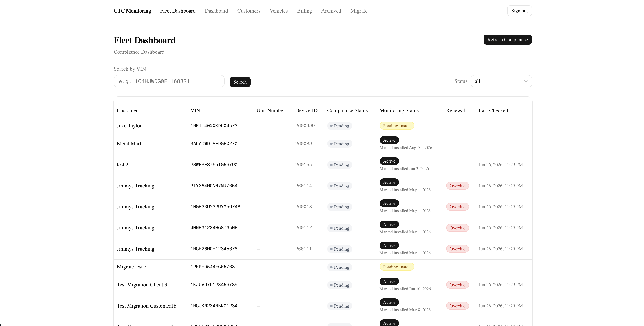Click Pending Install badge for Migrate test 5

(397, 267)
